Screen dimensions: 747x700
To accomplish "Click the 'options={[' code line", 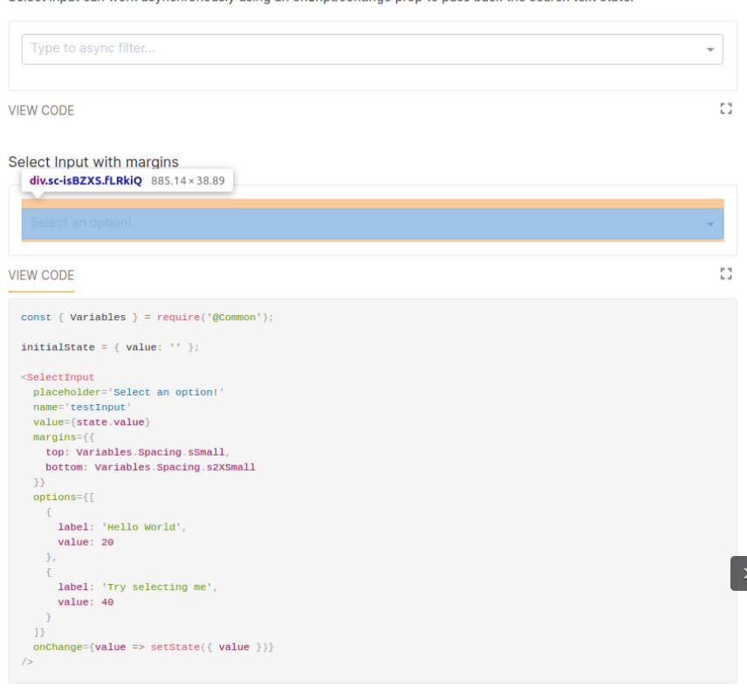I will click(64, 497).
